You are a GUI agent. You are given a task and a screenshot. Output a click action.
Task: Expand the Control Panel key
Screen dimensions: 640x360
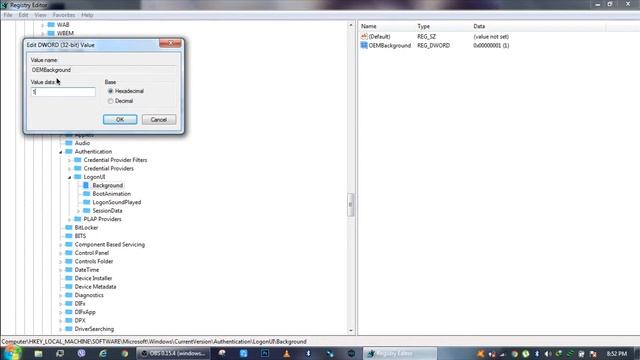tap(61, 253)
